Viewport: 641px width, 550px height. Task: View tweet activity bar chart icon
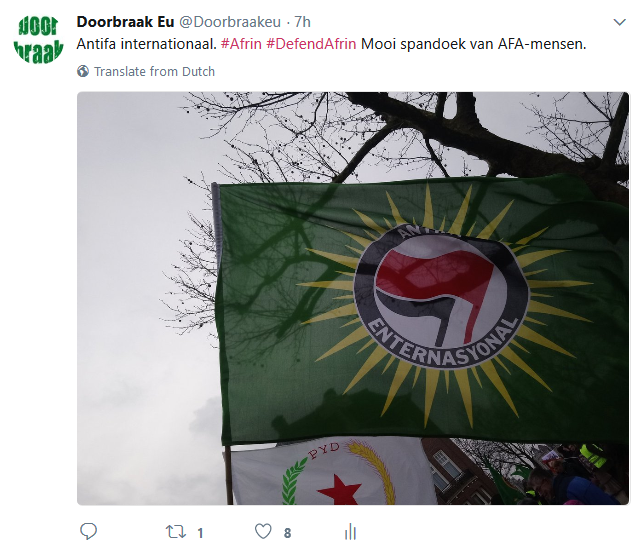coord(350,532)
